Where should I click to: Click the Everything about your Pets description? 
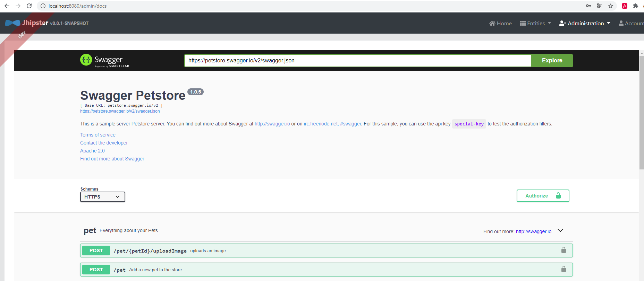click(x=129, y=230)
